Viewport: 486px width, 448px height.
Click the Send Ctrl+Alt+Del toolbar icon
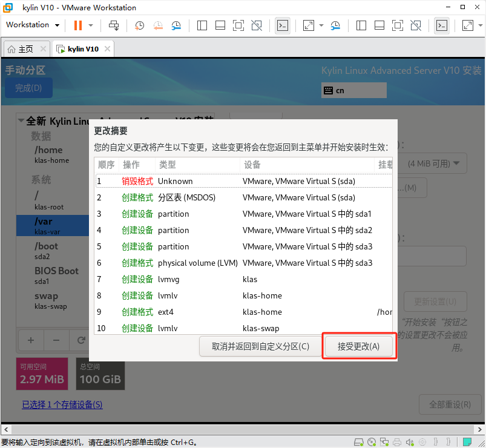(x=114, y=25)
